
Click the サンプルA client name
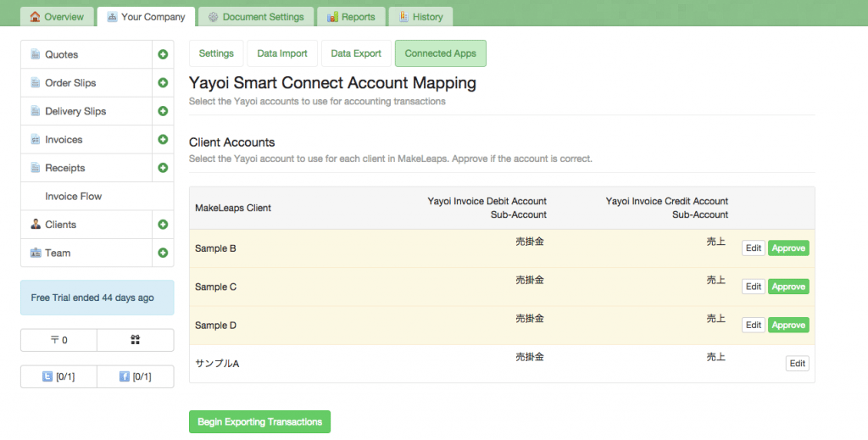coord(217,364)
